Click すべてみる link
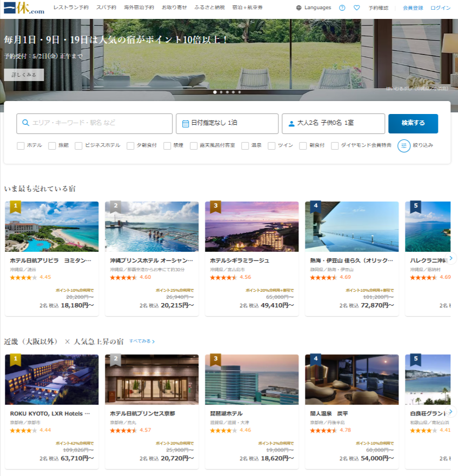This screenshot has width=458, height=476. coord(142,341)
